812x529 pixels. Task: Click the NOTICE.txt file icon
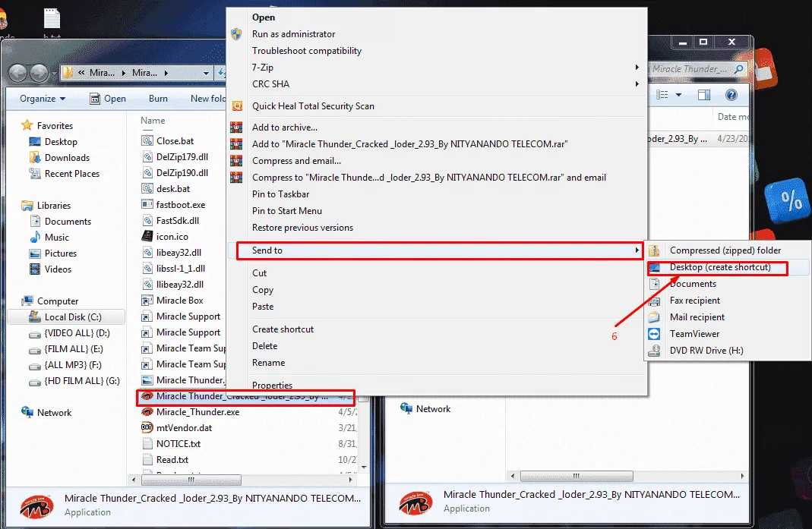(147, 444)
